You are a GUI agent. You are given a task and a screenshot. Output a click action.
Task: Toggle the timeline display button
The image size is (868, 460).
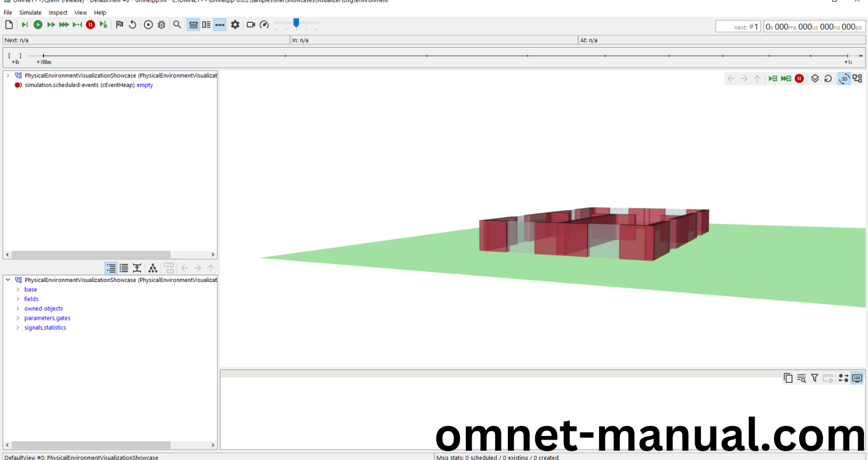[219, 25]
